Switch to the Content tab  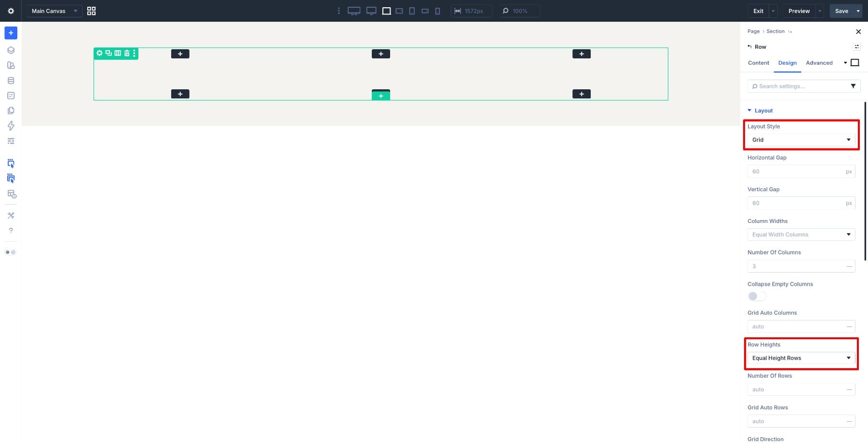point(758,63)
